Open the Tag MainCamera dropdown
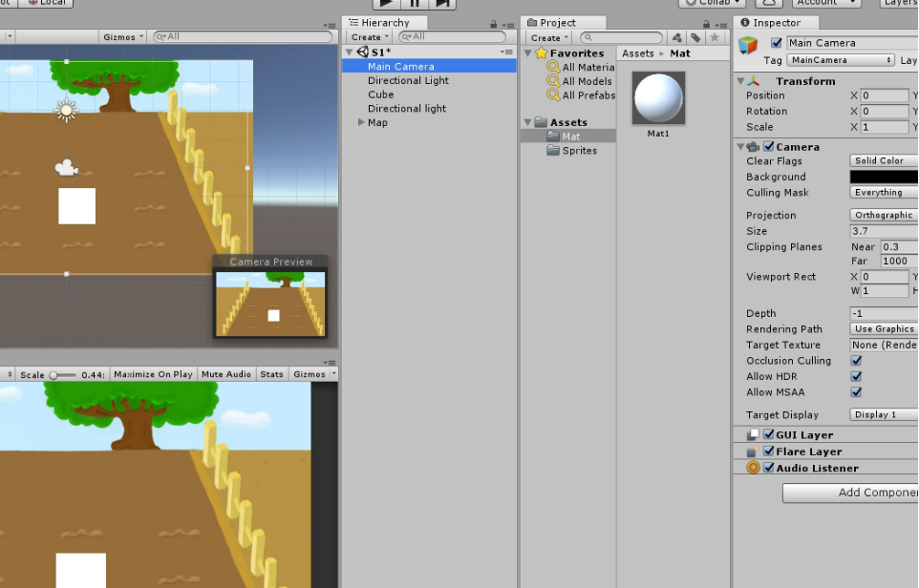 pyautogui.click(x=841, y=60)
